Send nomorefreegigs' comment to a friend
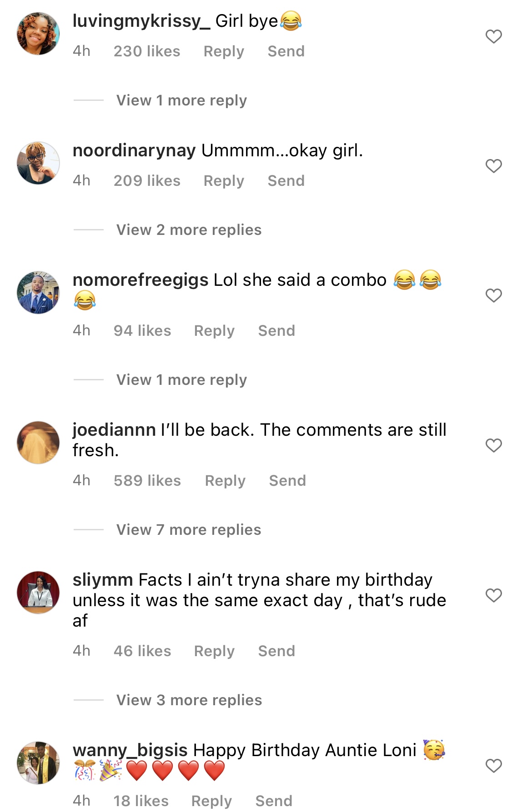 (277, 331)
